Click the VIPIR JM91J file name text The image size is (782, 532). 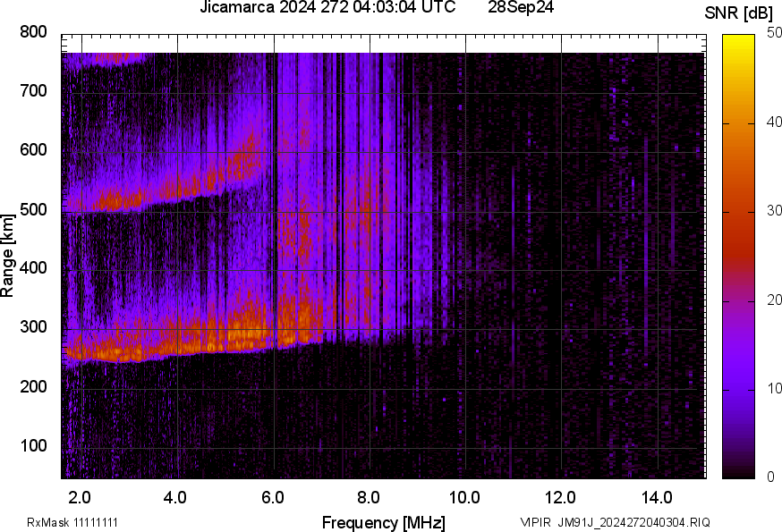click(x=615, y=522)
